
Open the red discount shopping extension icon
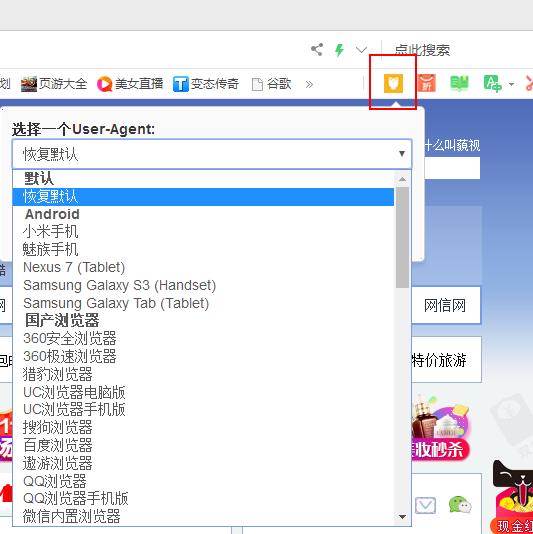[426, 83]
